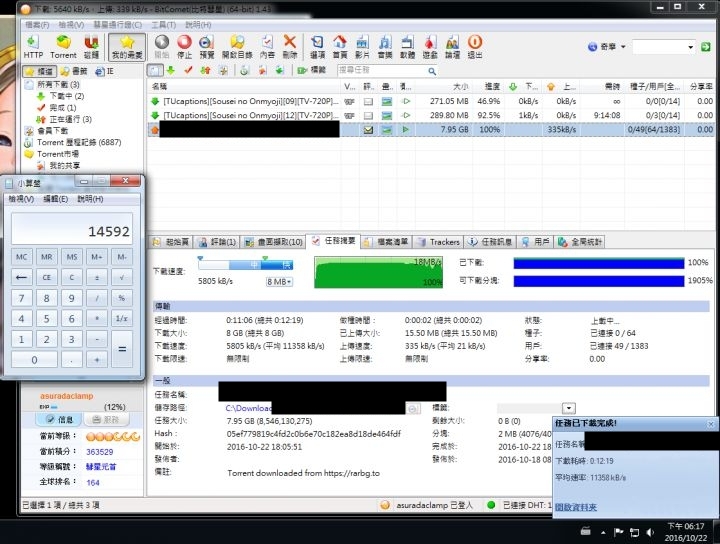Click the Torrent open icon in toolbar
The width and height of the screenshot is (720, 544).
[x=63, y=46]
